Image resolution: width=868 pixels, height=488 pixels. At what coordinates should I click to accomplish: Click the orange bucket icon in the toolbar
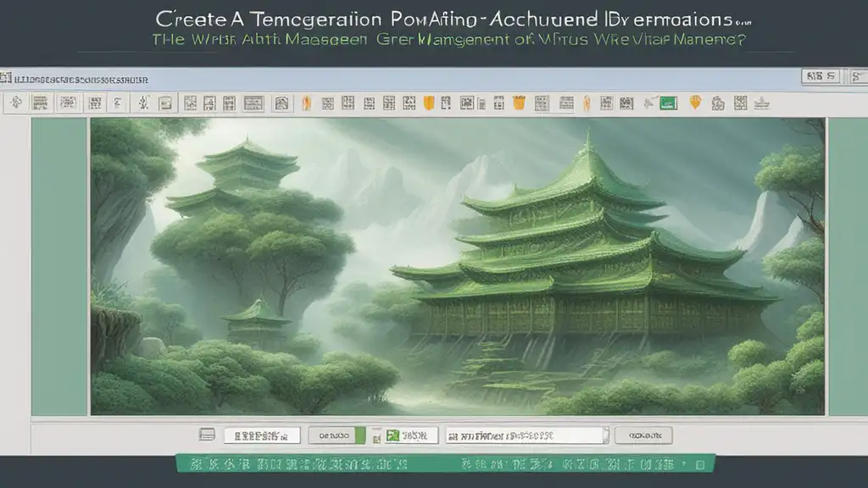(x=519, y=103)
